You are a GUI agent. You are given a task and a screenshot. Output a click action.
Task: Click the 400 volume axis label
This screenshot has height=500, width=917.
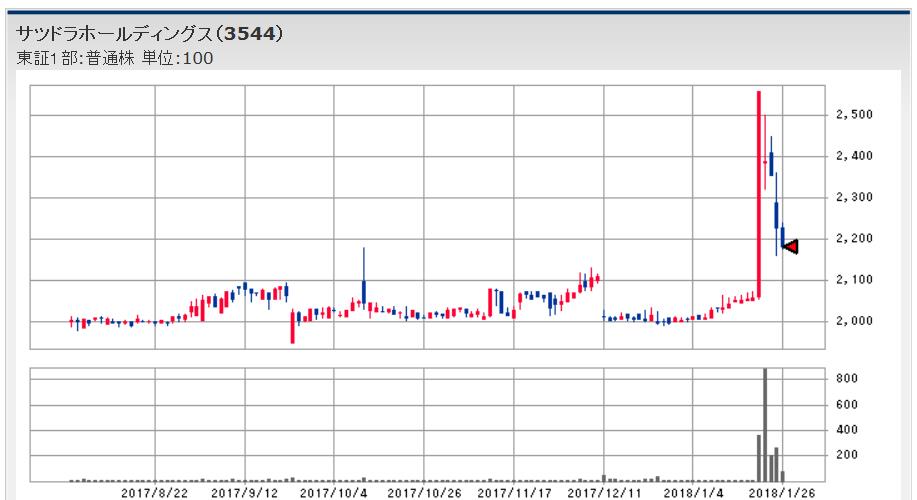[x=847, y=430]
